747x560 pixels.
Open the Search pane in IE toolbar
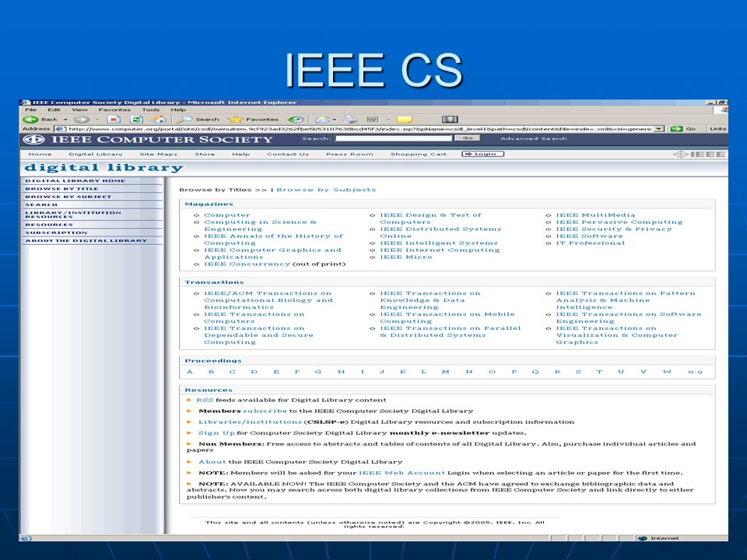[x=198, y=120]
